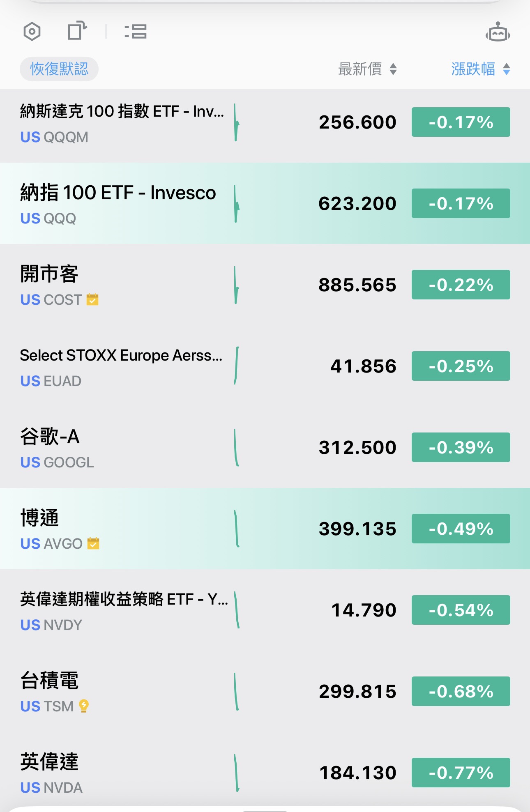Open the AI robot assistant icon
The image size is (530, 812).
pos(498,32)
